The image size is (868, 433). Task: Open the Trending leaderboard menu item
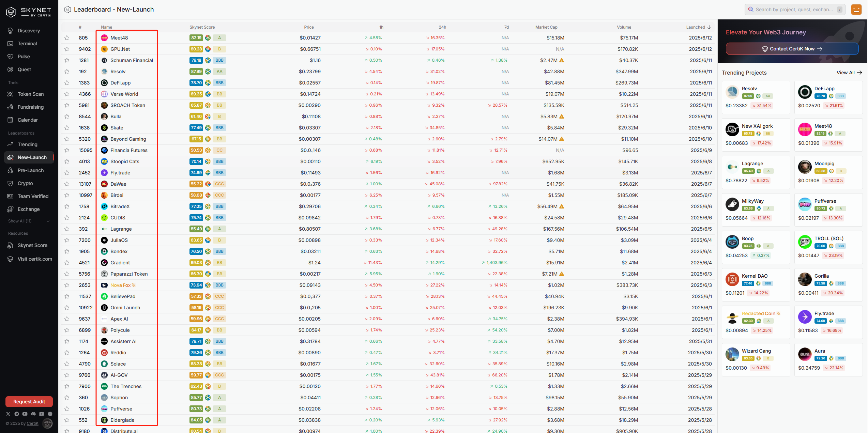29,144
